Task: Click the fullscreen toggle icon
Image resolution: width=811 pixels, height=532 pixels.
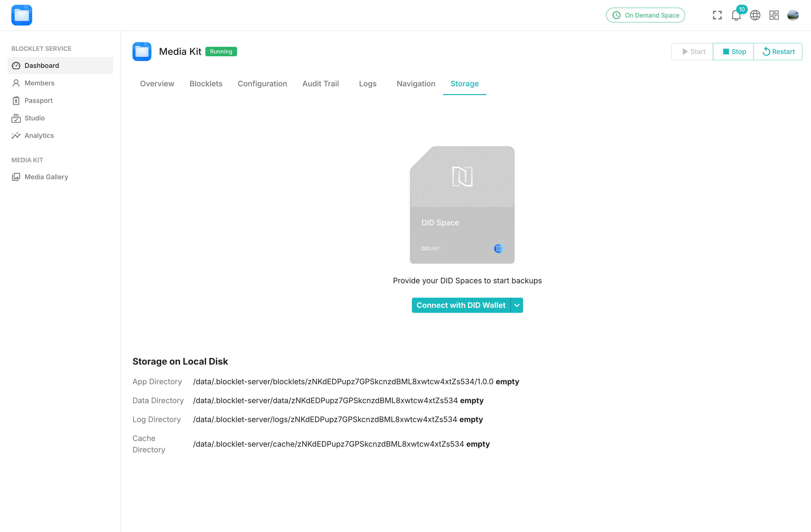Action: [x=717, y=15]
